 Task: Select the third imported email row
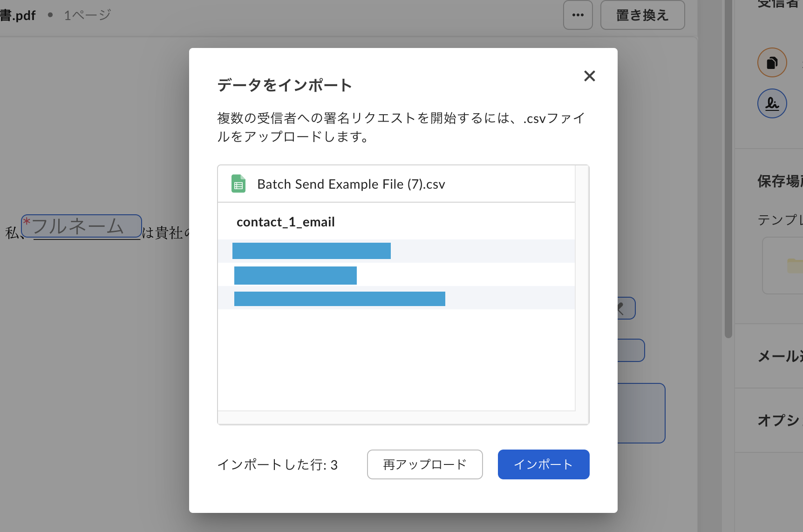click(x=340, y=299)
